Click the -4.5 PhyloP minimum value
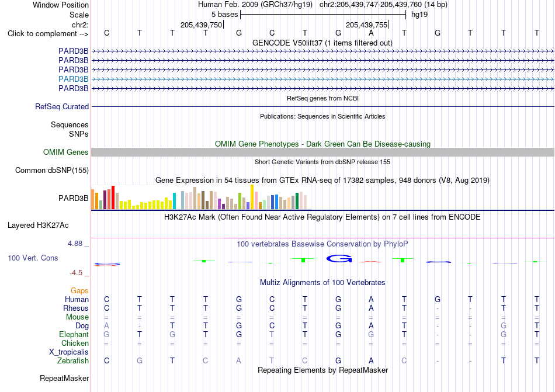This screenshot has width=555, height=392. [x=76, y=272]
